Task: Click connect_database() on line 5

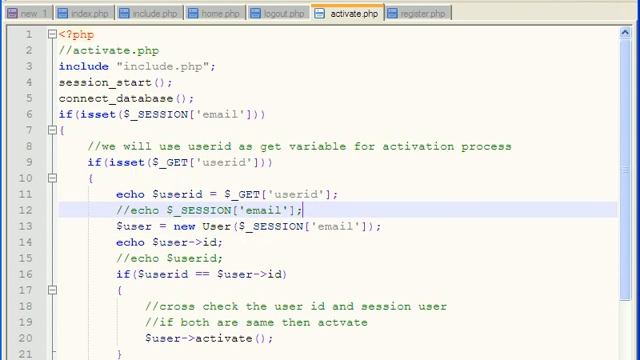Action: (x=123, y=99)
